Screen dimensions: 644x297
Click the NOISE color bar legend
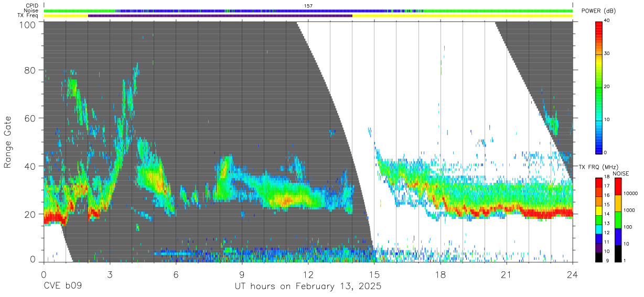tap(618, 219)
